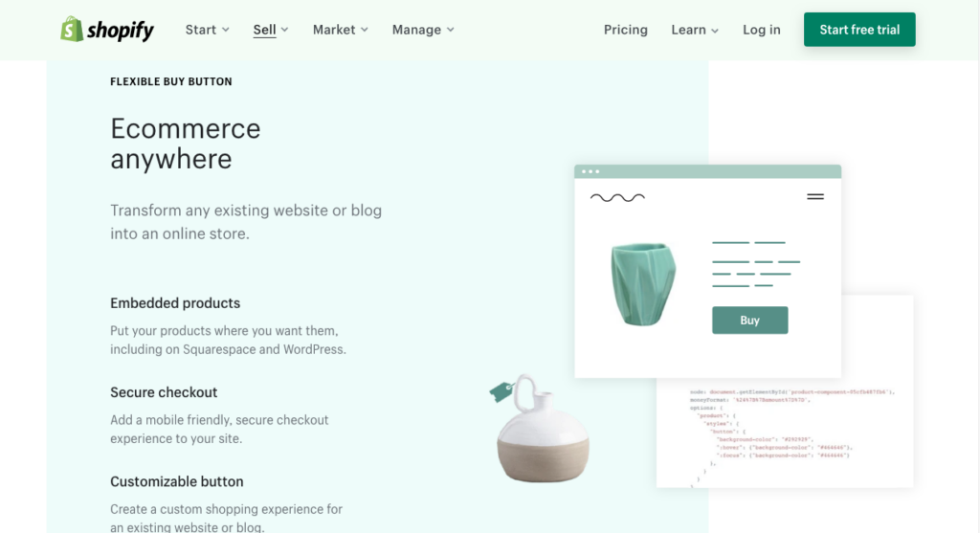
Task: Go to the Pricing page
Action: 626,30
